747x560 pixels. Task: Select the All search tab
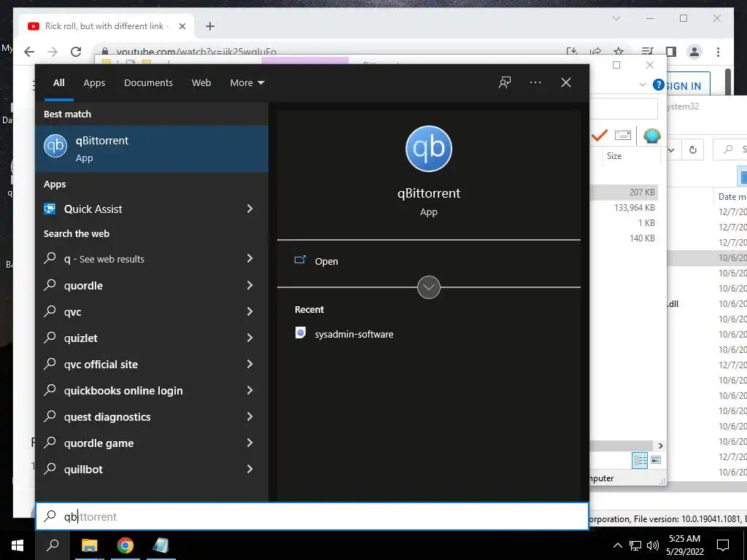click(x=59, y=83)
